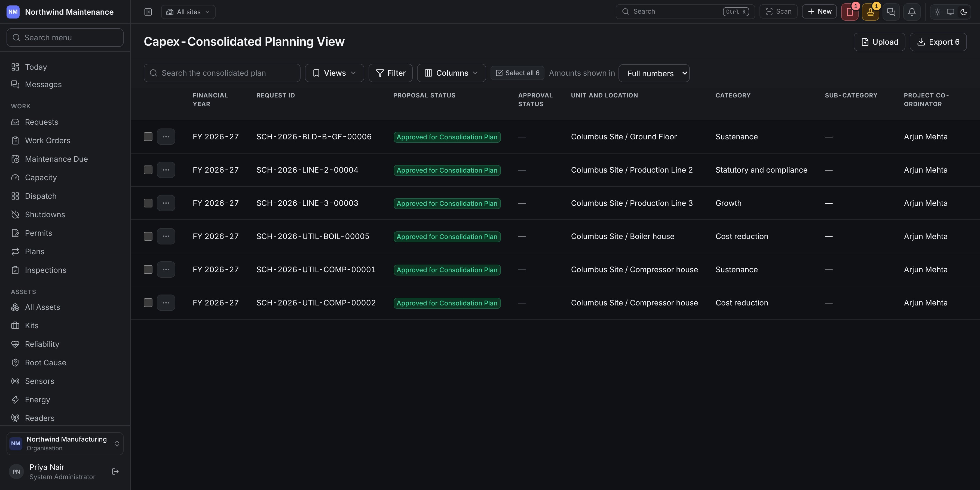The image size is (980, 490).
Task: Open row actions for SCH-2026-UTIL-COMP-00001
Action: coord(166,269)
